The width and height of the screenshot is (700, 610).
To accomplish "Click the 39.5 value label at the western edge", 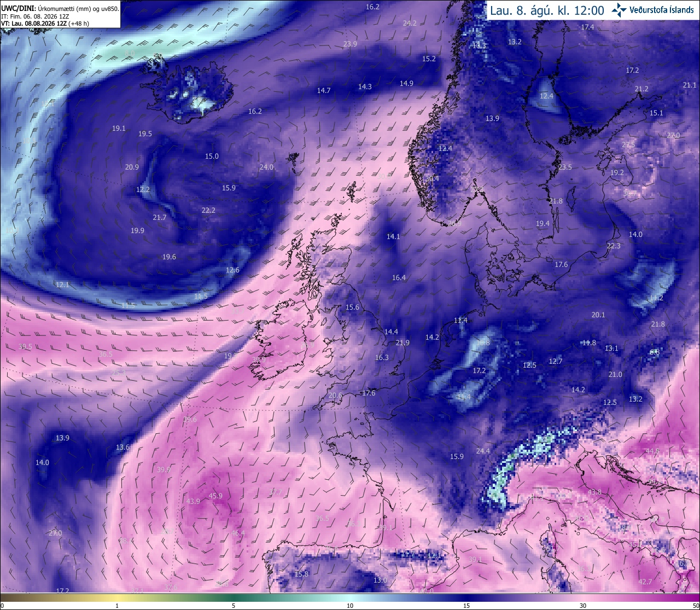I will pyautogui.click(x=26, y=347).
